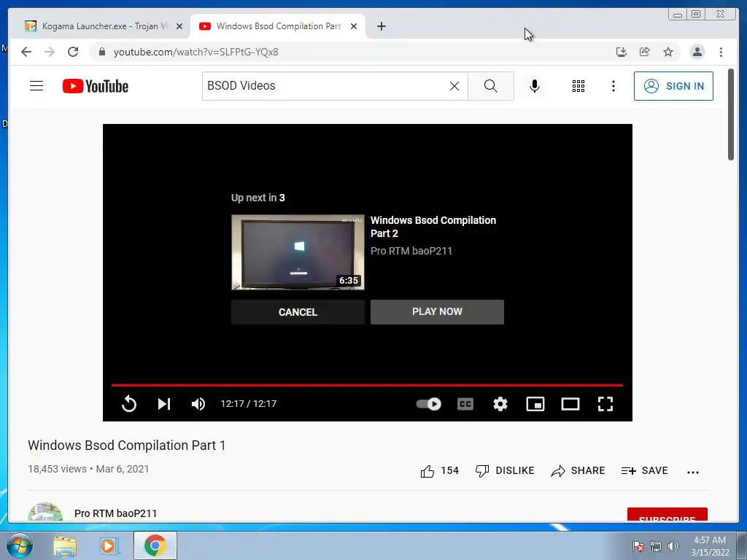Open the network tray icon

pos(656,546)
